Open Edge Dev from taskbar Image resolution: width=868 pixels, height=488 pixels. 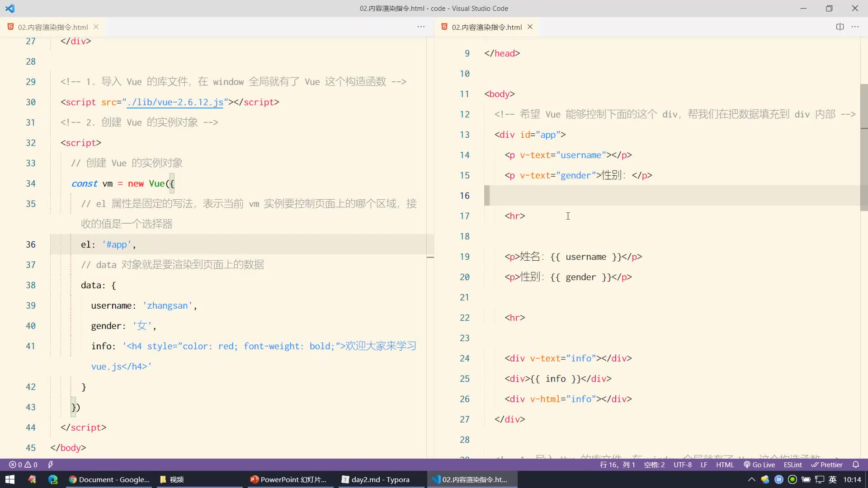(53, 479)
